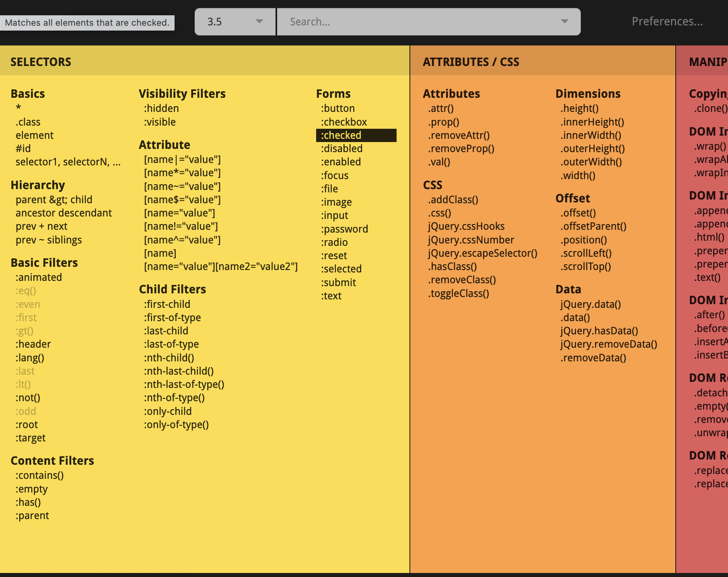This screenshot has height=577, width=728.
Task: Open the .prop() method entry
Action: tap(444, 122)
